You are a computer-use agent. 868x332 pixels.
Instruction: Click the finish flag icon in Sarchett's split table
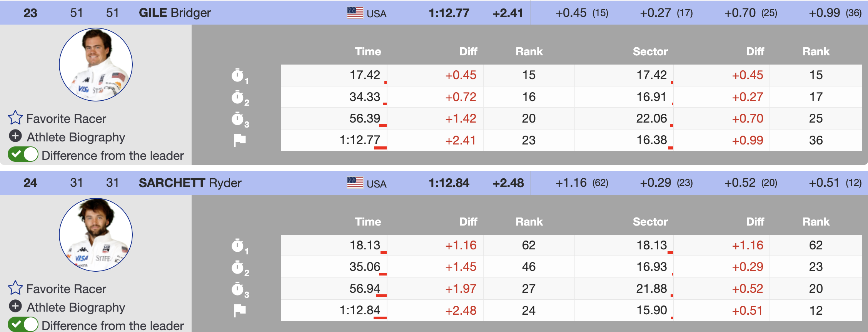(x=239, y=310)
